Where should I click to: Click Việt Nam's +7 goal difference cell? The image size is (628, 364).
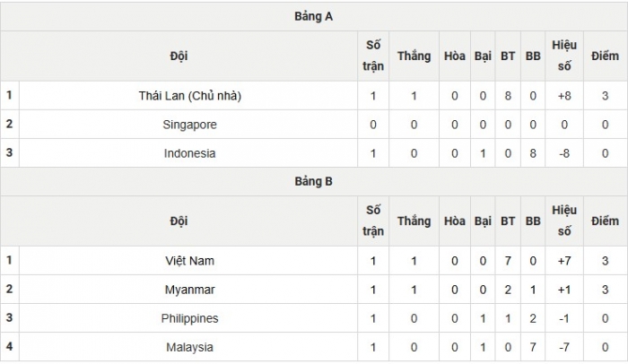pyautogui.click(x=565, y=261)
